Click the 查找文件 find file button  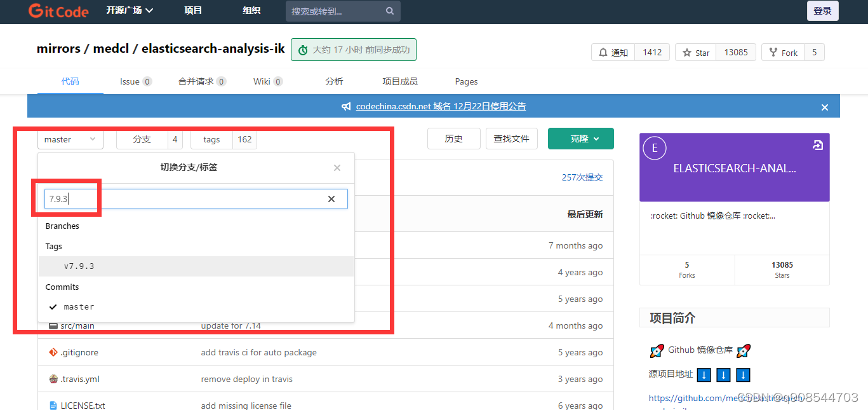[512, 139]
